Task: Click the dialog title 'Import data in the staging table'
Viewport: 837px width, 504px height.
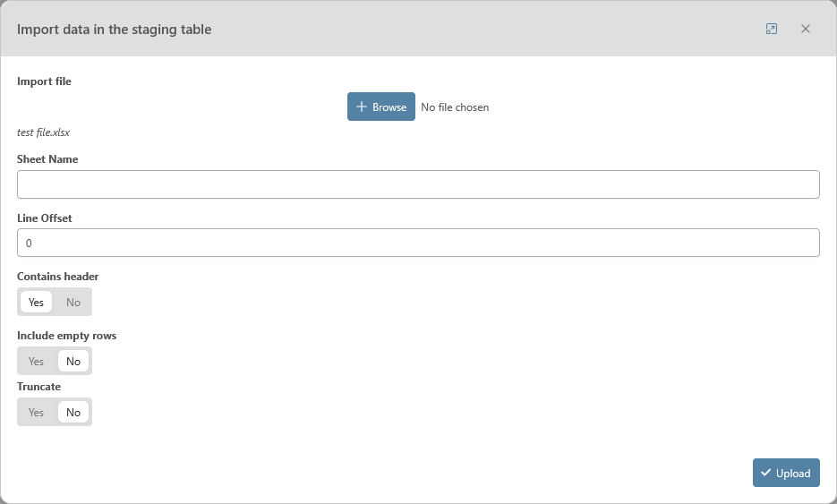Action: tap(115, 30)
